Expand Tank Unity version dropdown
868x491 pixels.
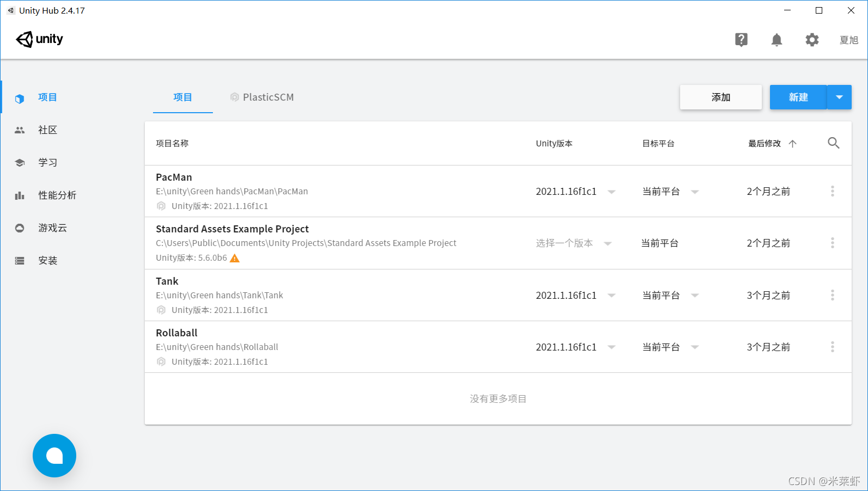612,296
